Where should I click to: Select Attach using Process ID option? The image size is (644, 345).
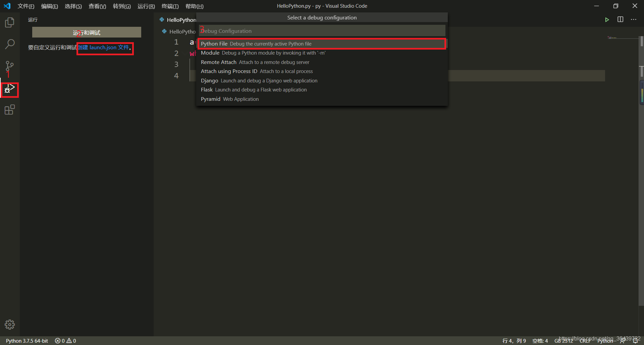322,71
